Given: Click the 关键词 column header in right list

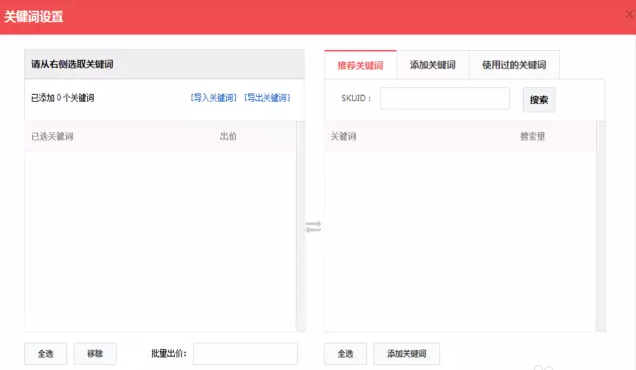Looking at the screenshot, I should (344, 136).
